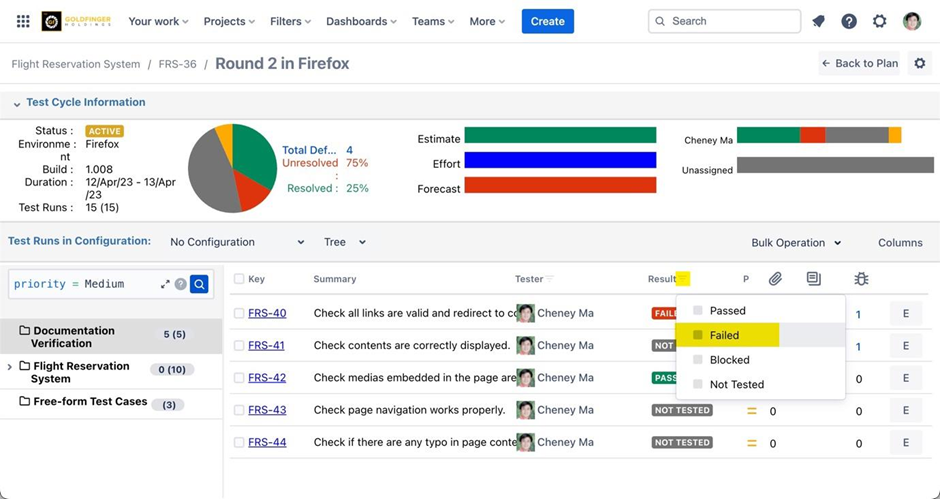Open the Dashboards menu
Viewport: 940px width, 499px height.
[361, 21]
